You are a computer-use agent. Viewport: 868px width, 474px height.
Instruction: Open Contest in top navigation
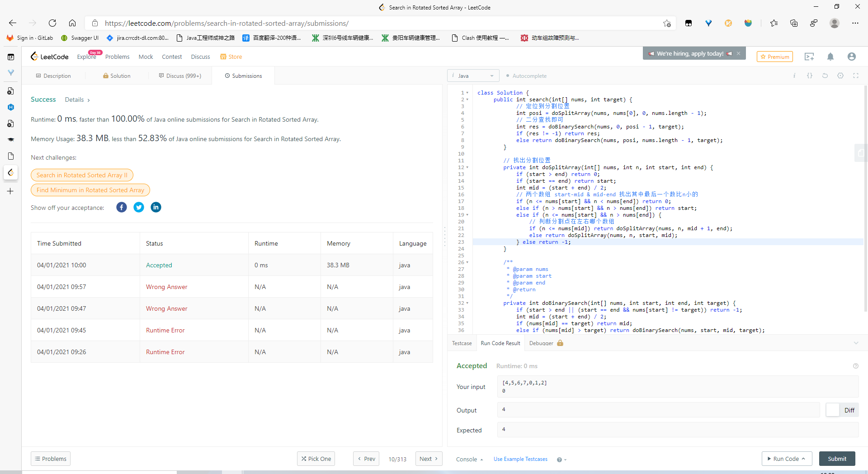click(x=172, y=57)
